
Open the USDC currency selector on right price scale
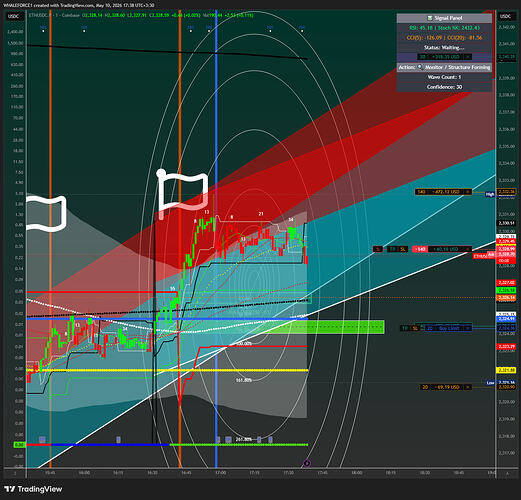(x=505, y=16)
